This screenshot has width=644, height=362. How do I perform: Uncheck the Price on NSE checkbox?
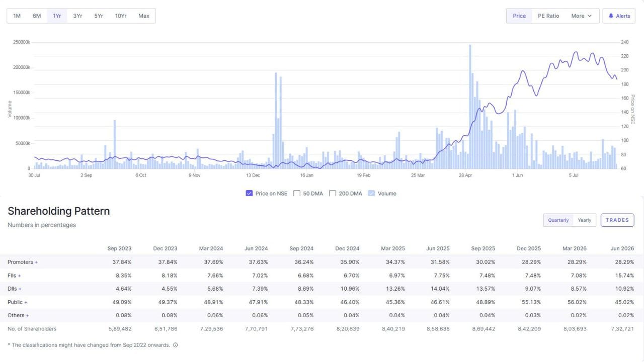click(x=249, y=193)
